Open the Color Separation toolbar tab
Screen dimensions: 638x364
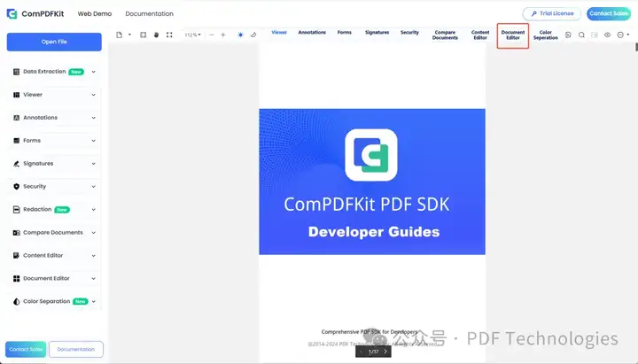(546, 35)
